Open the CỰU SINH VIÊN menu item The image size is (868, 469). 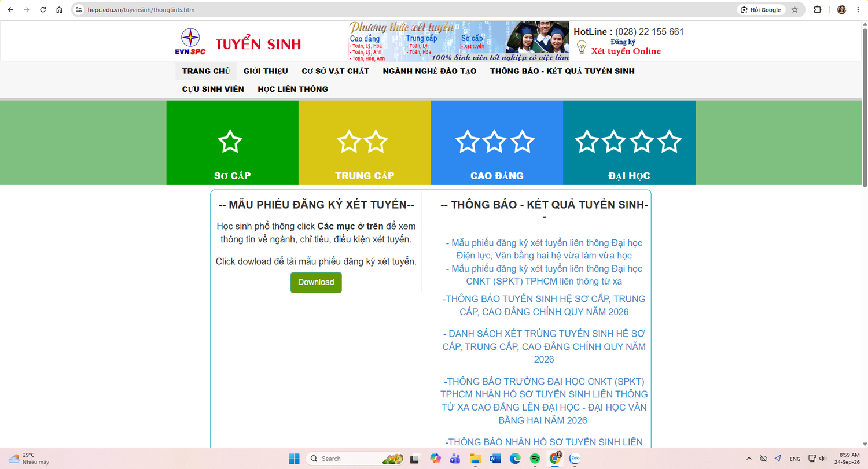click(x=213, y=89)
